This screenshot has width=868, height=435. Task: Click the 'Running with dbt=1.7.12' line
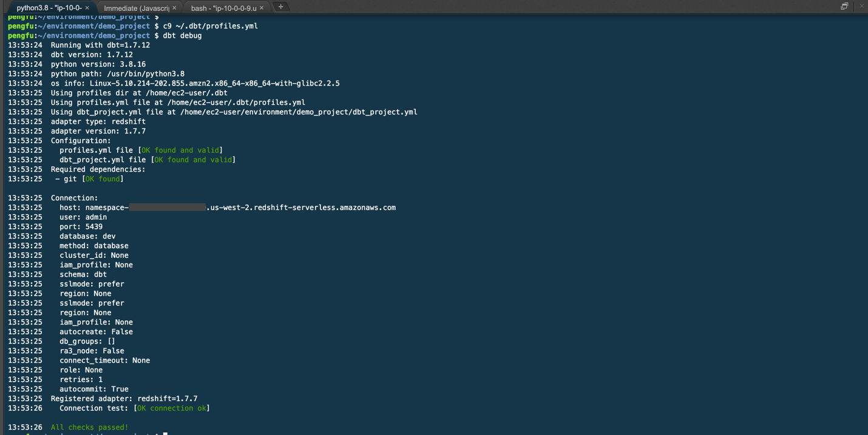(x=100, y=46)
